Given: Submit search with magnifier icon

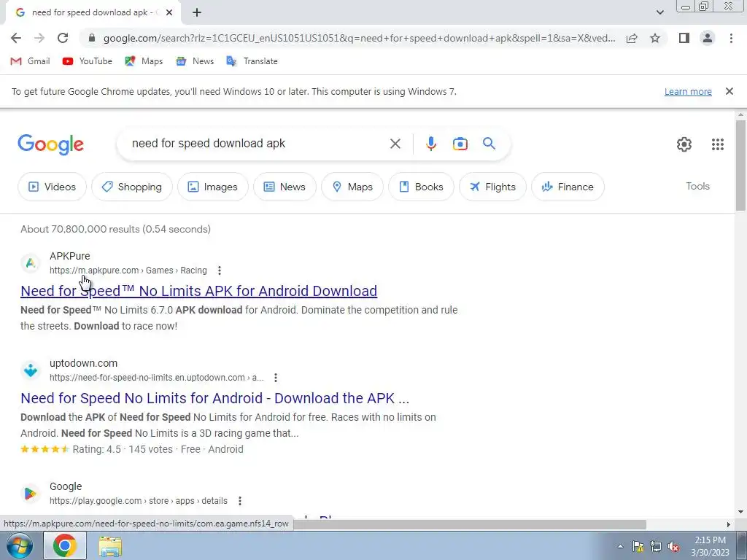Looking at the screenshot, I should (489, 144).
